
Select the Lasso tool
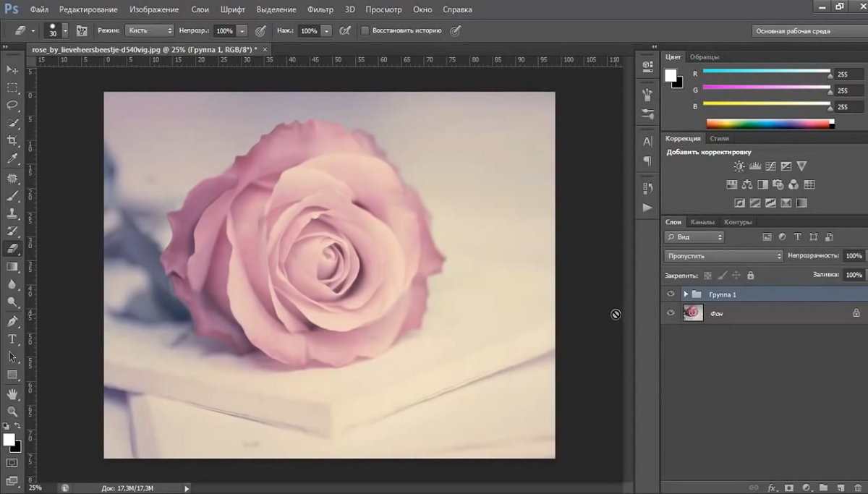pos(12,105)
